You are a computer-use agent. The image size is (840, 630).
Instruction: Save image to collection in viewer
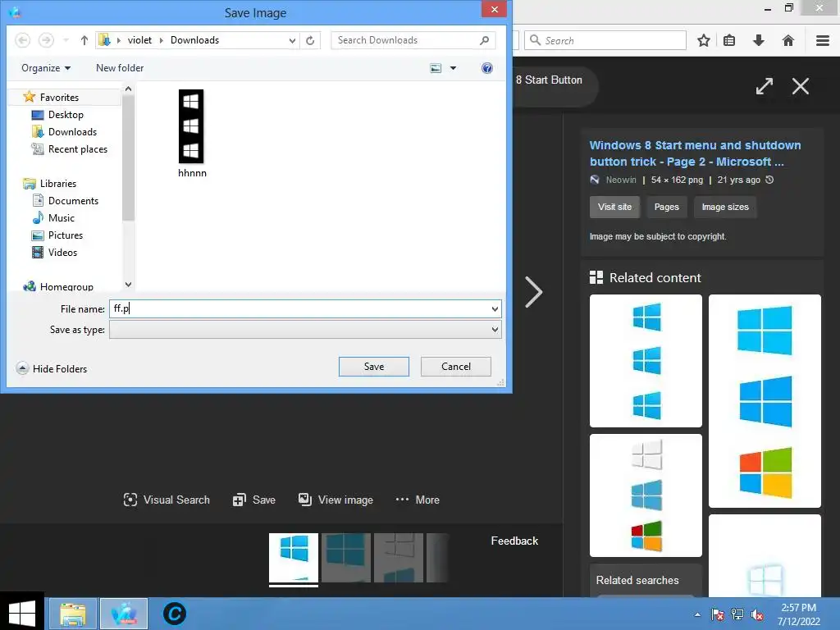tap(254, 500)
